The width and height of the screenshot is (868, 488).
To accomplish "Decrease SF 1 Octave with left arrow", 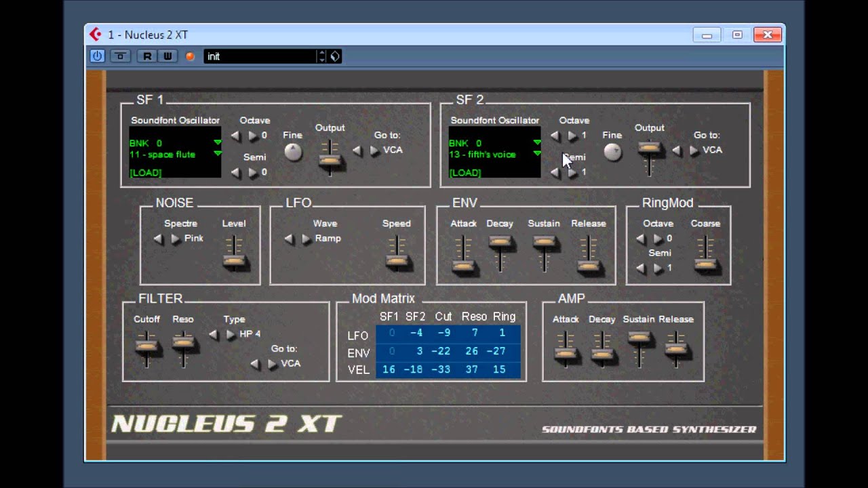I will [235, 136].
